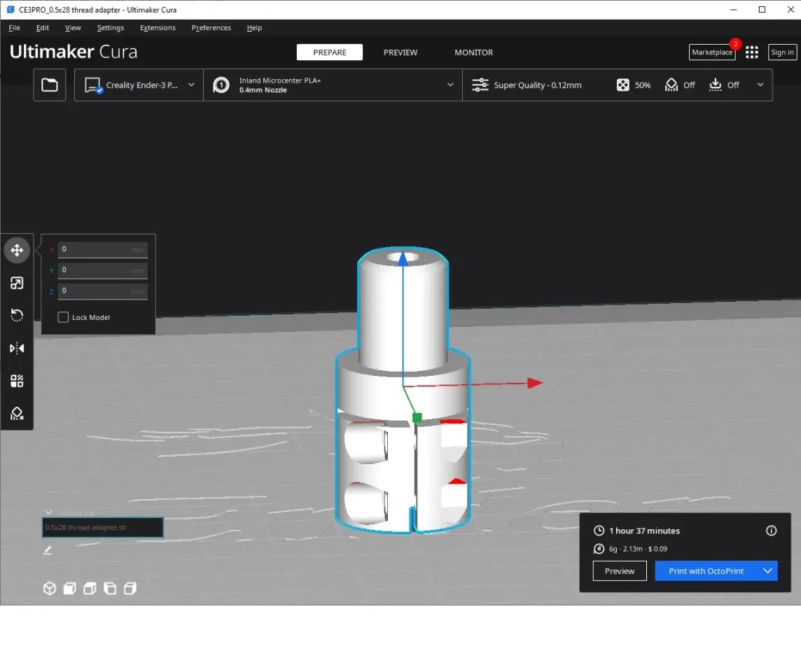Open the Settings menu
Viewport: 801px width, 672px height.
(x=111, y=27)
